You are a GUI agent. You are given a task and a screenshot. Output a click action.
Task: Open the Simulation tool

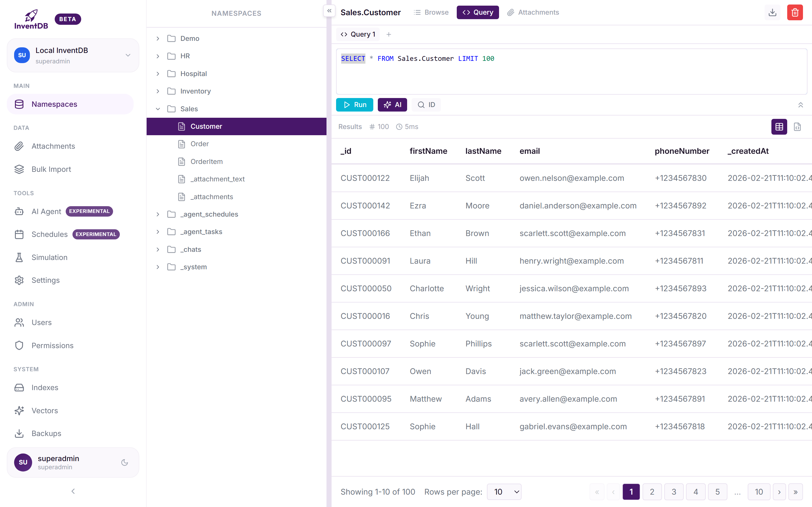point(50,257)
